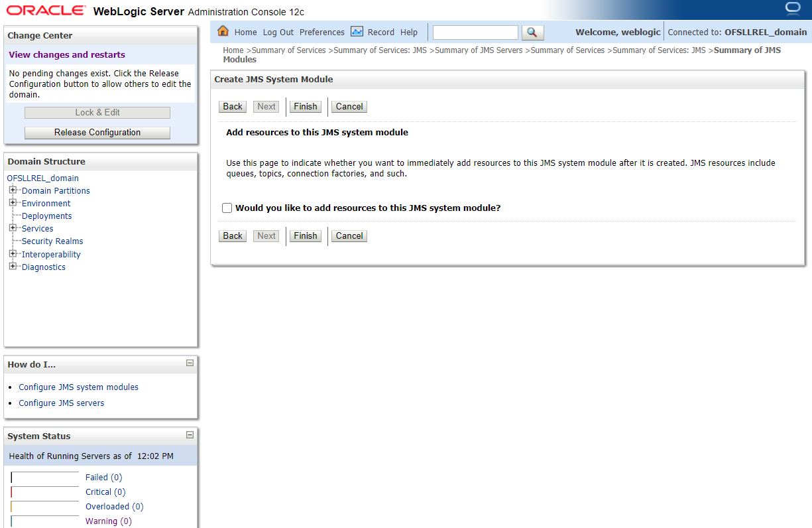Click the bottom Cancel button

coord(349,235)
